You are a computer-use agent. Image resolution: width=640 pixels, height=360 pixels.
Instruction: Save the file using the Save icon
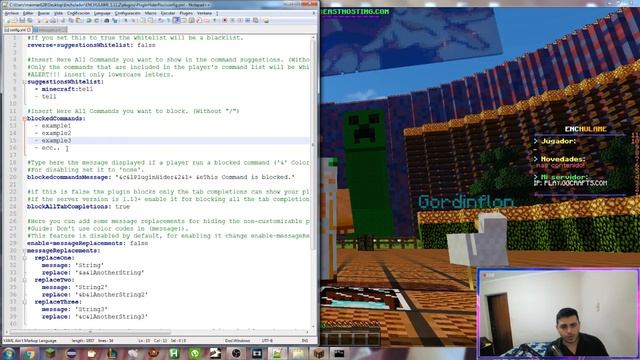[22, 20]
